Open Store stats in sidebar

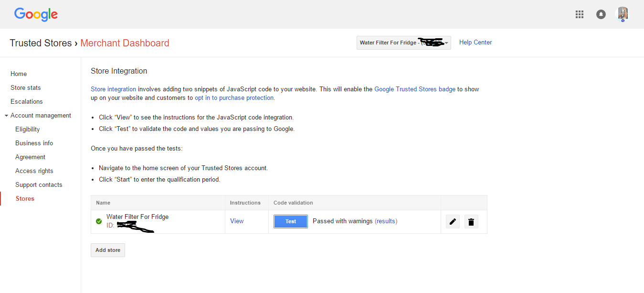tap(26, 87)
